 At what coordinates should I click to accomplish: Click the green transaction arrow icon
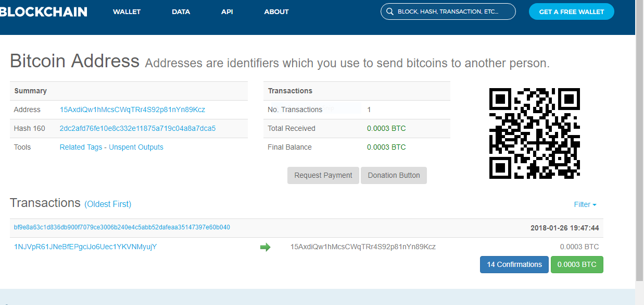point(265,247)
